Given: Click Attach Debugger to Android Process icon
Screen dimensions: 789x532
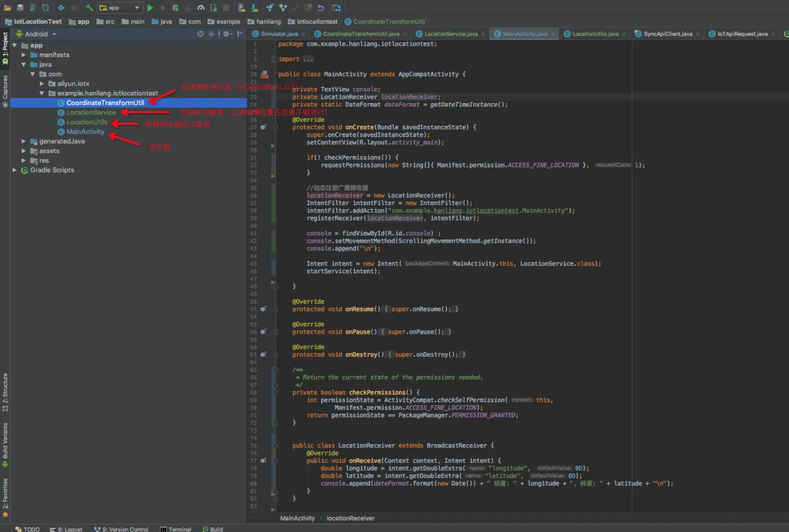Looking at the screenshot, I should 214,8.
